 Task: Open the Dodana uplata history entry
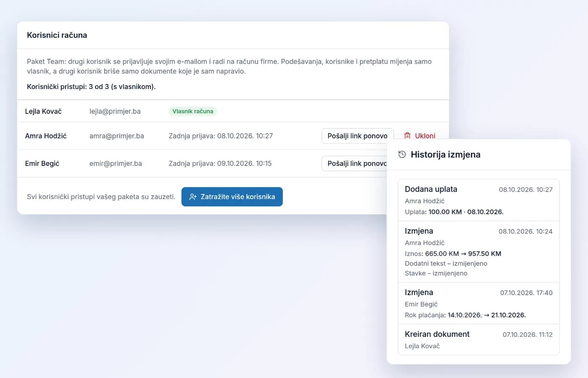tap(479, 200)
